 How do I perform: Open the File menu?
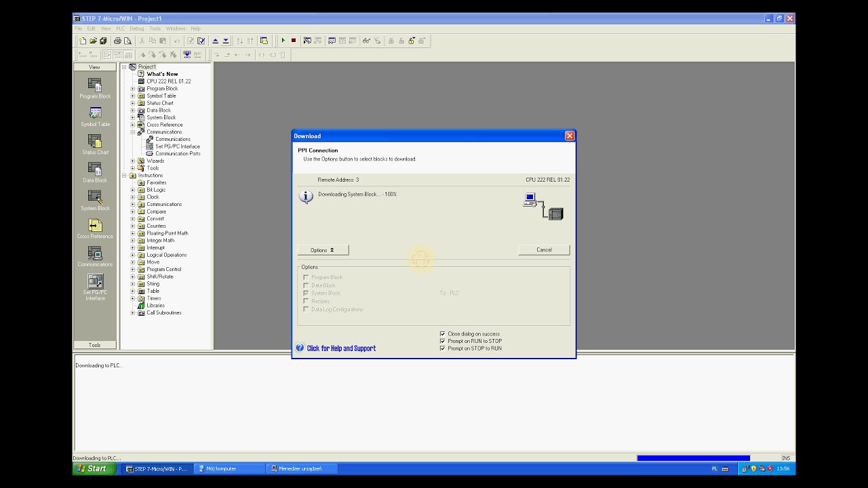[79, 28]
